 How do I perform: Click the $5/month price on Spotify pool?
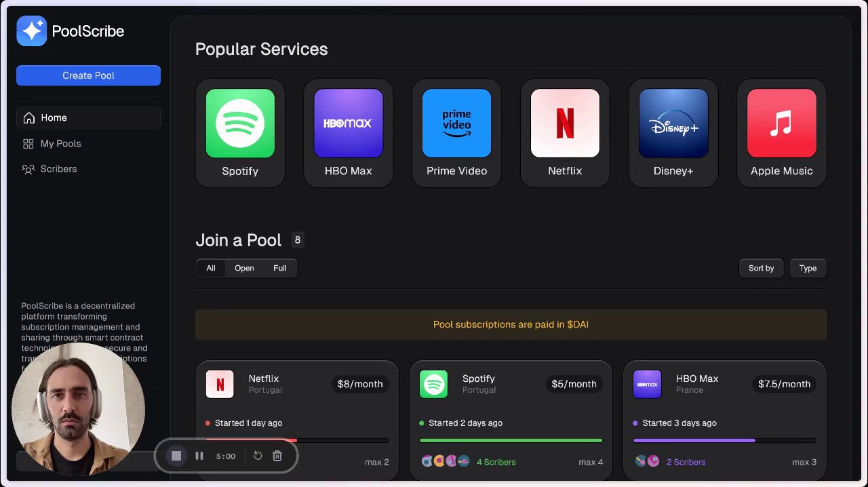tap(574, 384)
